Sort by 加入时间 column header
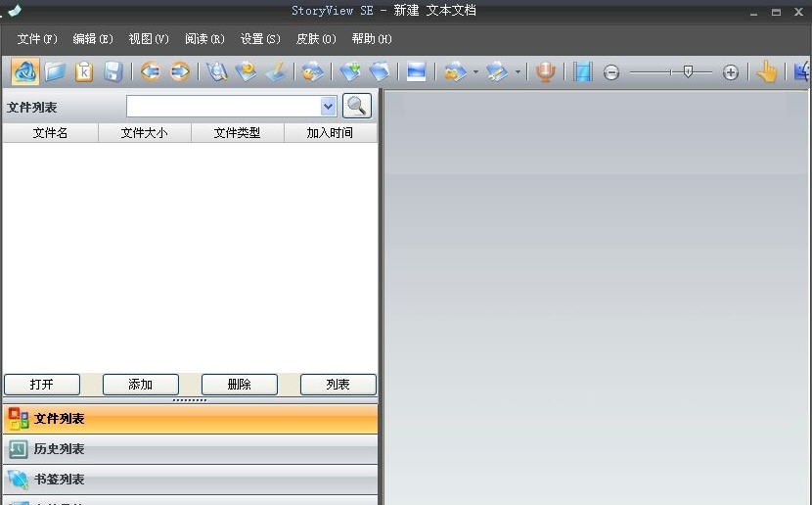The image size is (812, 505). coord(331,133)
